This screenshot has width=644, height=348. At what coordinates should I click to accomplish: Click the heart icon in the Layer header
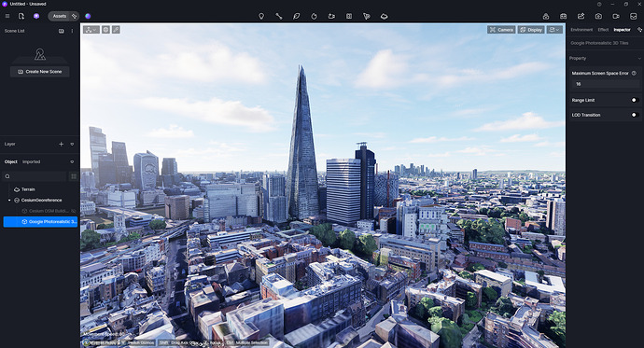(x=72, y=144)
